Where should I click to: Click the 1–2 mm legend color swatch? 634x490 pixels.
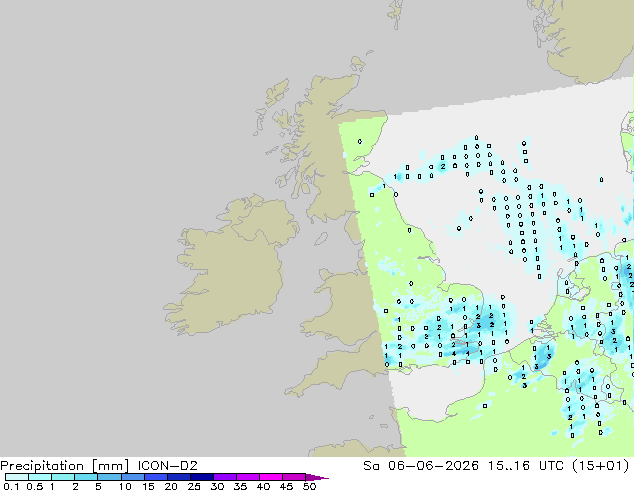point(63,477)
